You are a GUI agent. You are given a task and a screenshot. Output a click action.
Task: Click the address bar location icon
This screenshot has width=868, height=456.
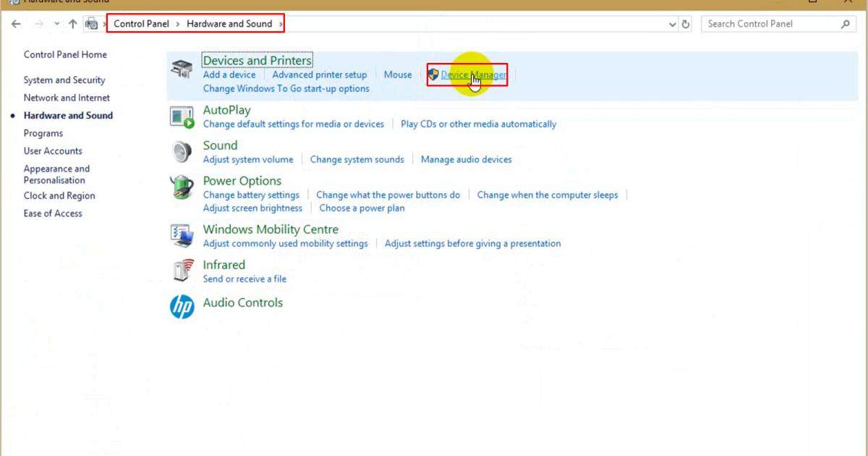tap(92, 24)
